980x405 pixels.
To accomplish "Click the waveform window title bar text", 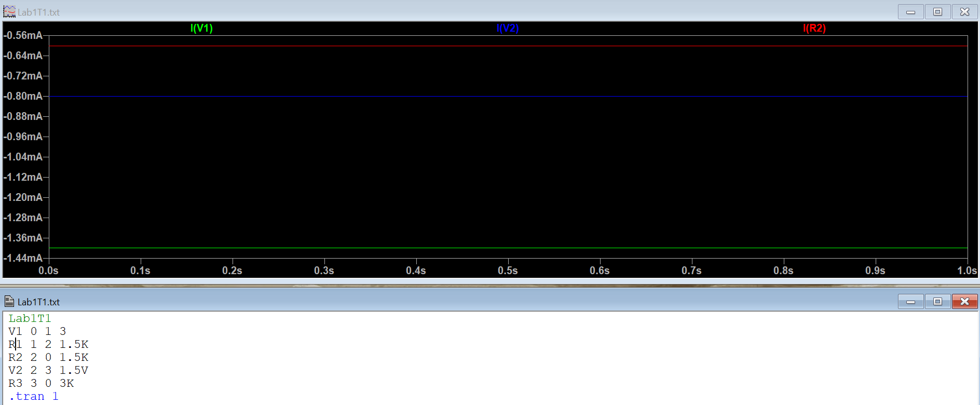I will pyautogui.click(x=39, y=12).
